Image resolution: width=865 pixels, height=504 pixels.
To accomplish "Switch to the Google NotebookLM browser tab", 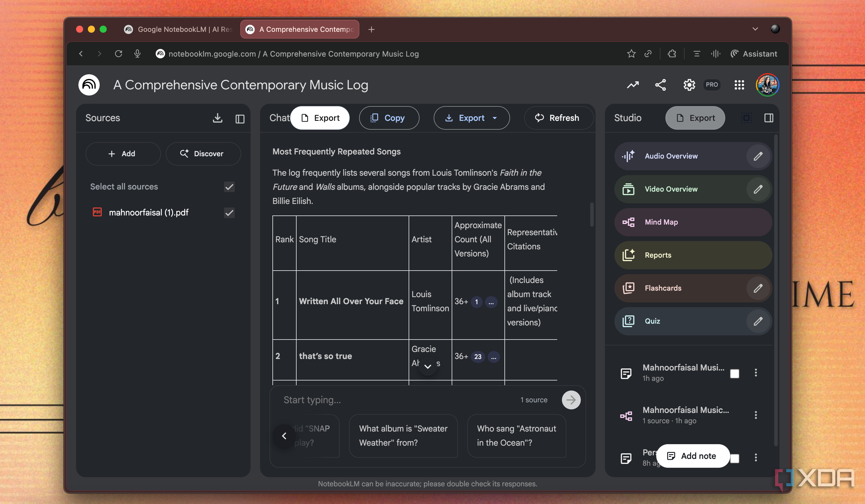I will 178,29.
